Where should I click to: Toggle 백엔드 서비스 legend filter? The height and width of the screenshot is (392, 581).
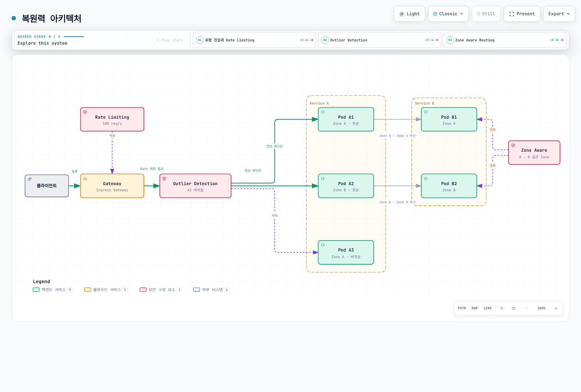pyautogui.click(x=53, y=290)
